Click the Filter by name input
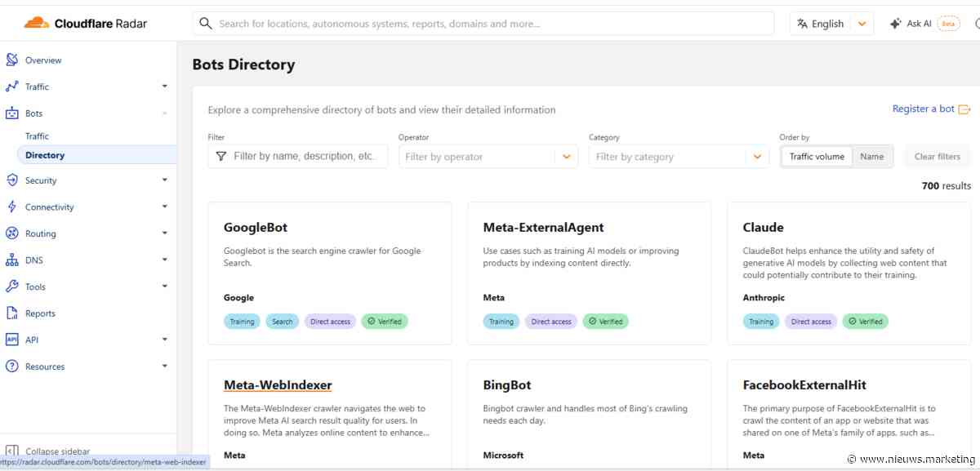Image resolution: width=980 pixels, height=471 pixels. 298,156
